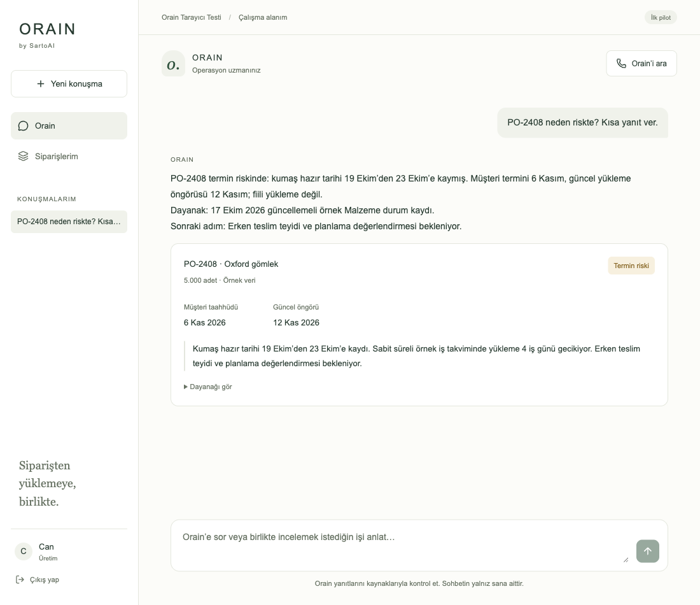700x605 pixels.
Task: Click the 'Sonraki adım' line in the reply
Action: click(x=316, y=227)
